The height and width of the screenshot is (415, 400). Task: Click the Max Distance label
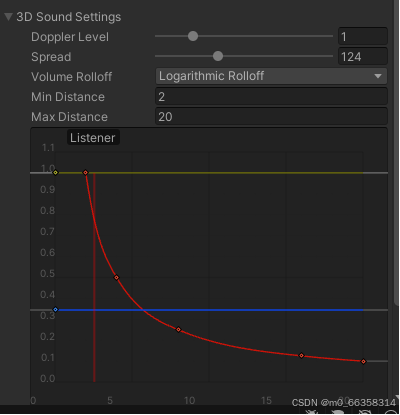[69, 117]
